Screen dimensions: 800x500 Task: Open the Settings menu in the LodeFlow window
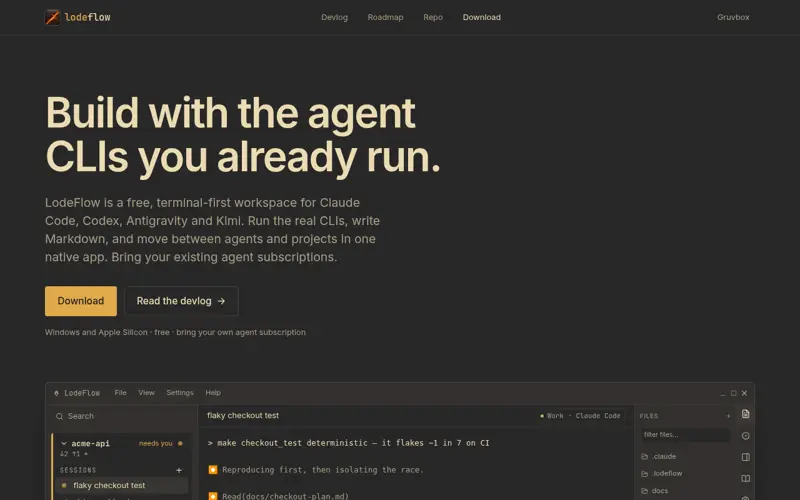pyautogui.click(x=180, y=393)
